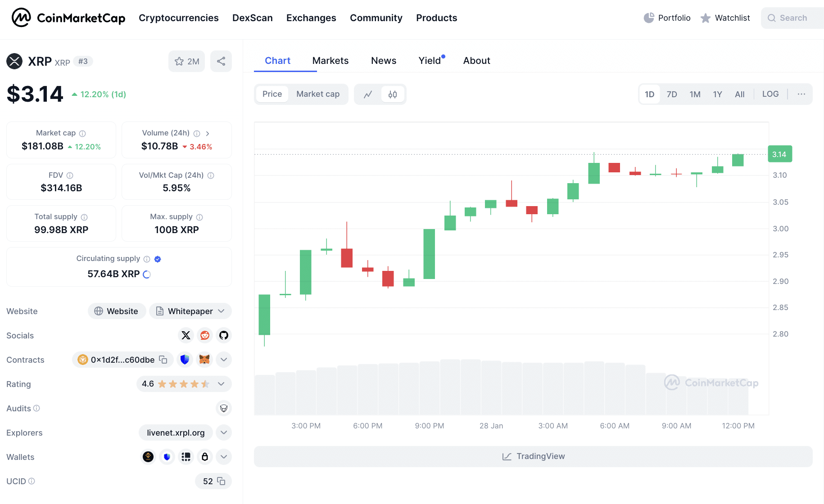Click the Max. supply info icon

tap(199, 217)
